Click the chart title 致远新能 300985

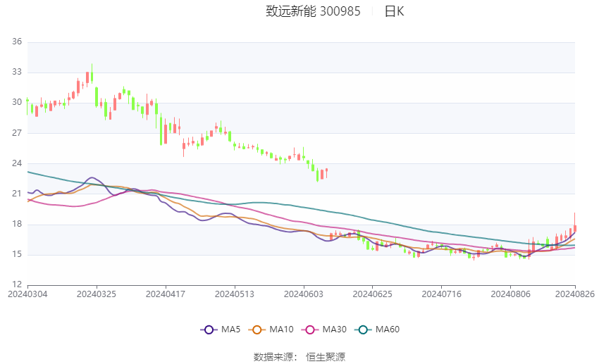(x=313, y=11)
